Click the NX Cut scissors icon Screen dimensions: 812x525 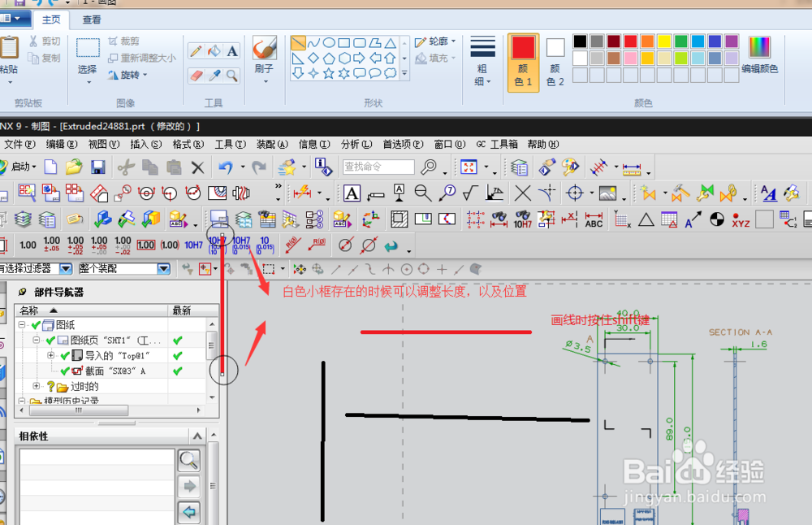pos(126,167)
